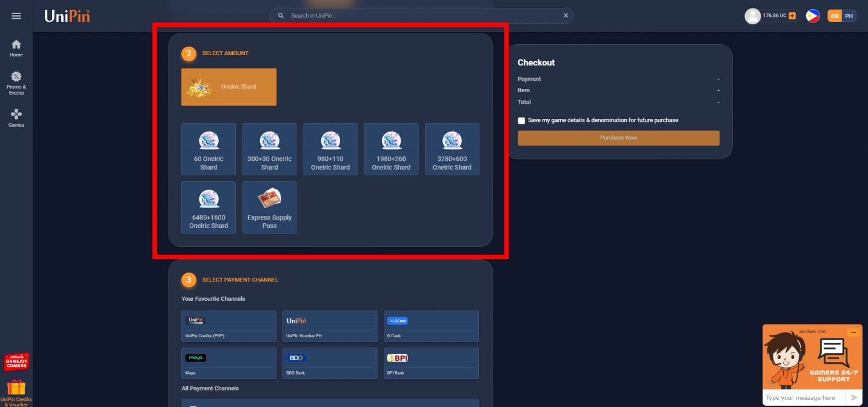The width and height of the screenshot is (868, 407).
Task: Open the hamburger menu icon
Action: (16, 16)
